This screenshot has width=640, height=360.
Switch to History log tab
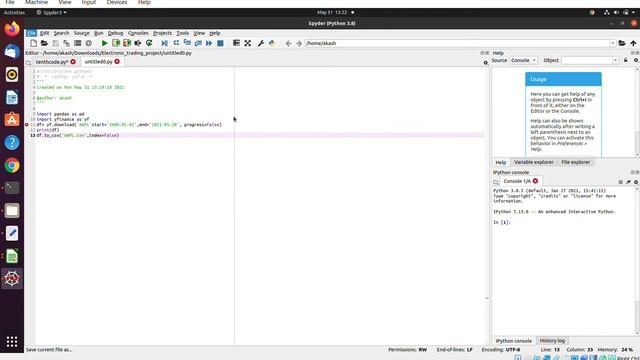pos(552,340)
